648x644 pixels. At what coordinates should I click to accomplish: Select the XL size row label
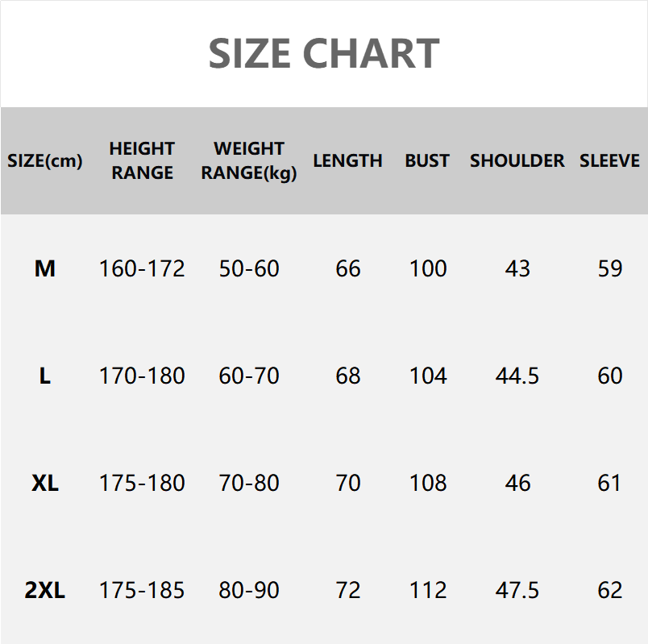(x=45, y=483)
